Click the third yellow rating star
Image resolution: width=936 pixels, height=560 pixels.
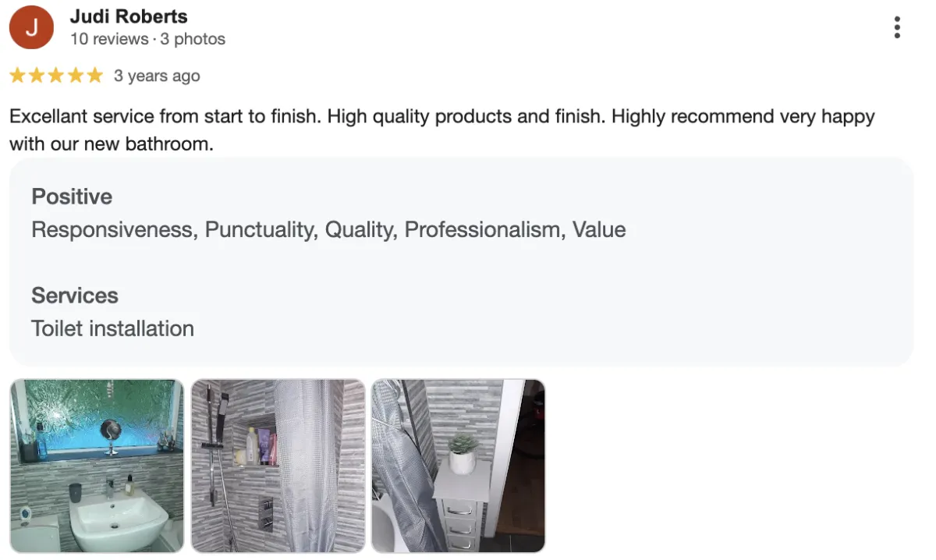[56, 76]
